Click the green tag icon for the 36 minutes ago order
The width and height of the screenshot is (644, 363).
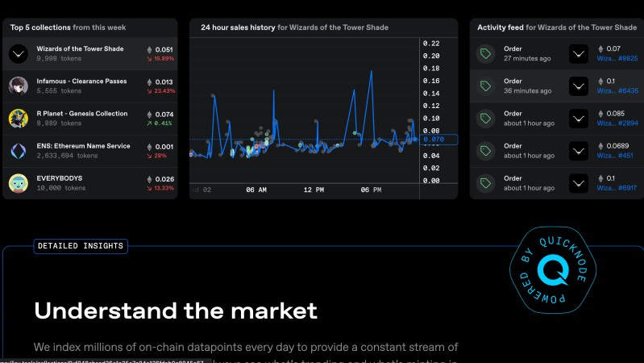485,86
